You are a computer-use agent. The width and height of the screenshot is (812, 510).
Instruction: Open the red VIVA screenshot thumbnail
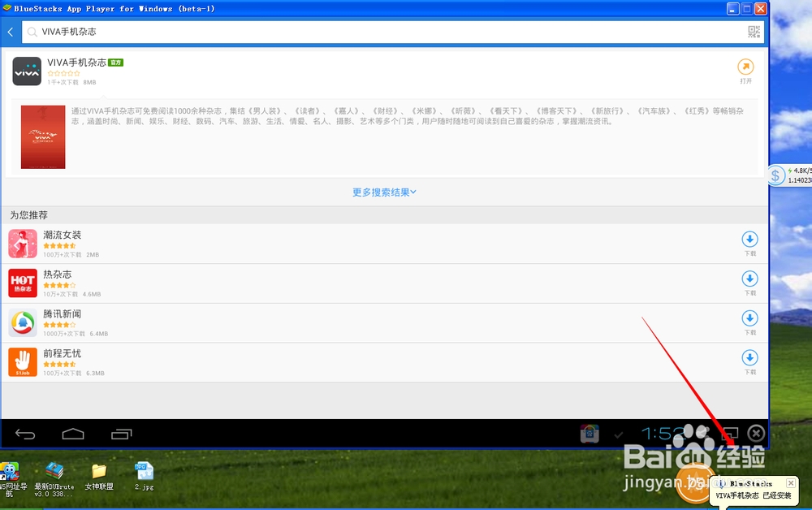pos(43,137)
